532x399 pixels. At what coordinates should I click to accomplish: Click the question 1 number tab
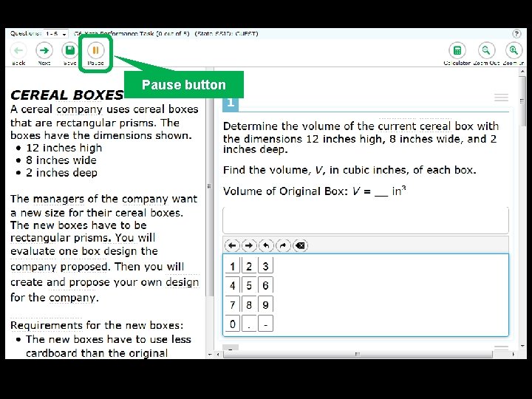[231, 103]
